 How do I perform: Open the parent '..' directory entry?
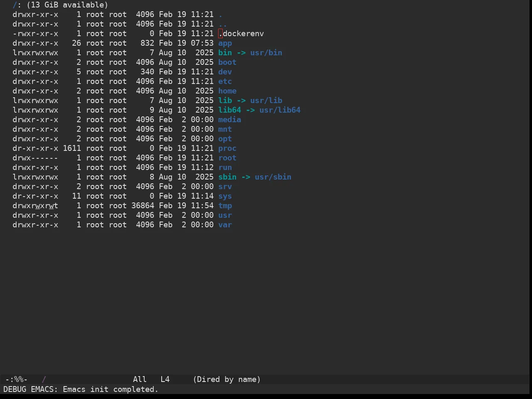click(x=223, y=24)
